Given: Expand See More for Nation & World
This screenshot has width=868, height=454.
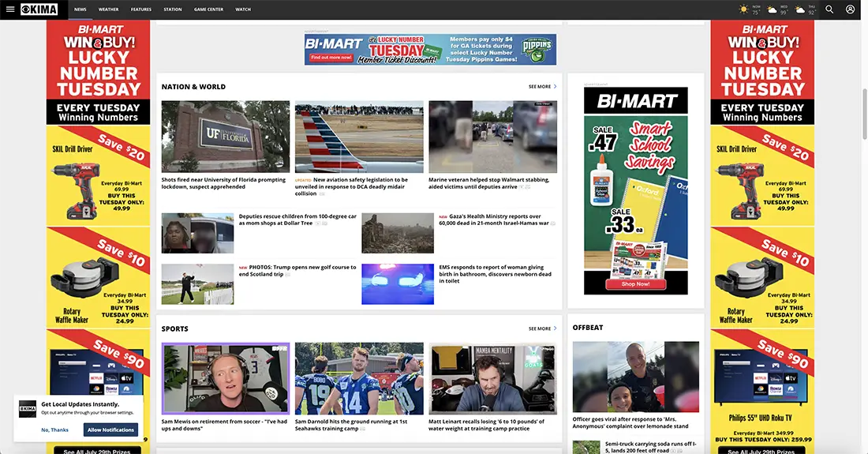Looking at the screenshot, I should (543, 86).
